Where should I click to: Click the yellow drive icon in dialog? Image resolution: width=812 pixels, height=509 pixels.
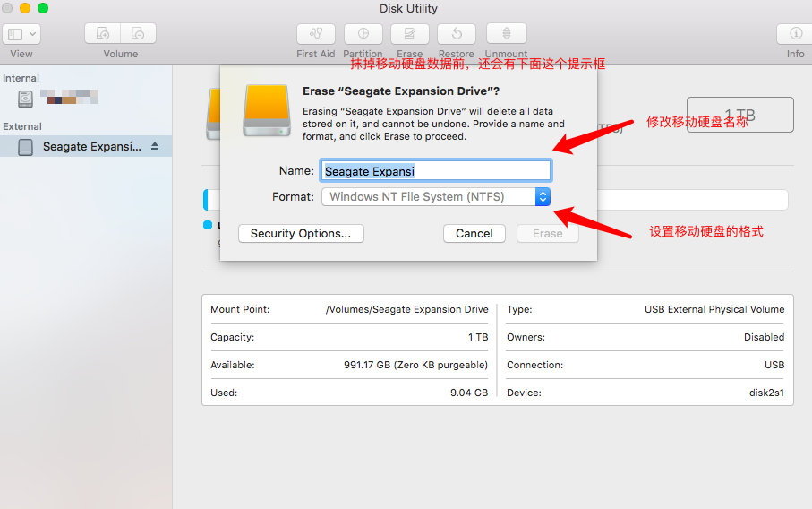[x=267, y=110]
